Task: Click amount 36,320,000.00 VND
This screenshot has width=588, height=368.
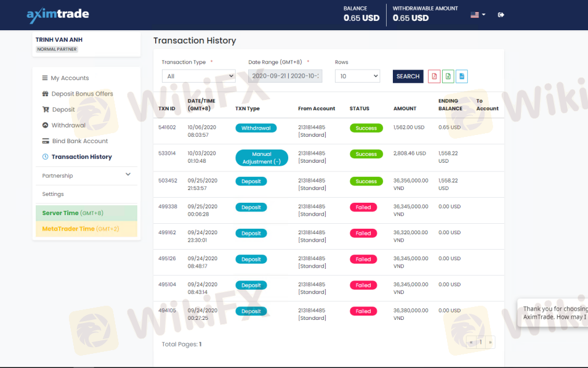Action: coord(411,236)
